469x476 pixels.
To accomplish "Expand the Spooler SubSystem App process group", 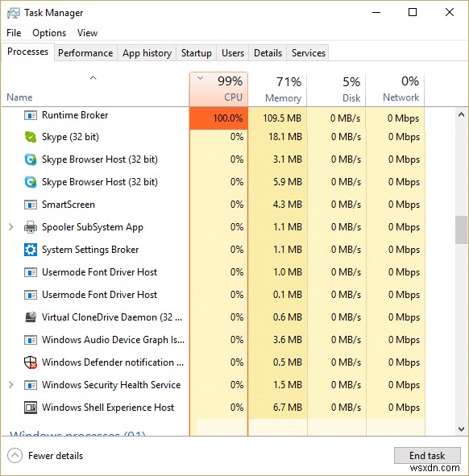I will pyautogui.click(x=11, y=227).
